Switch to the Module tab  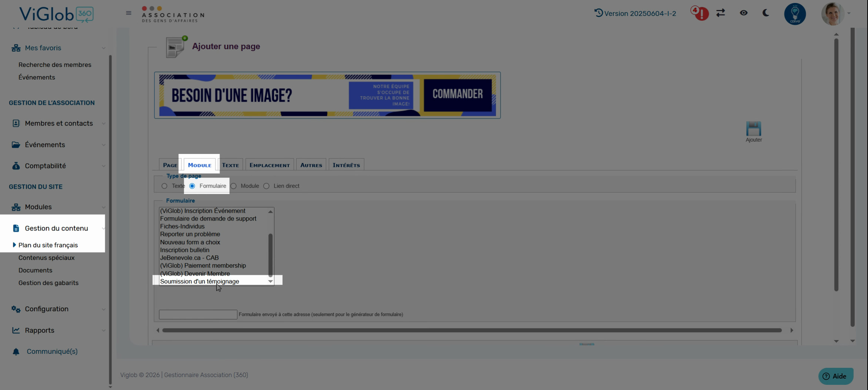(x=200, y=165)
